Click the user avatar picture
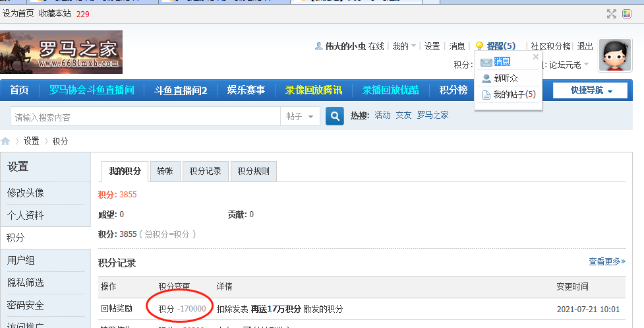This screenshot has height=328, width=644. click(615, 55)
